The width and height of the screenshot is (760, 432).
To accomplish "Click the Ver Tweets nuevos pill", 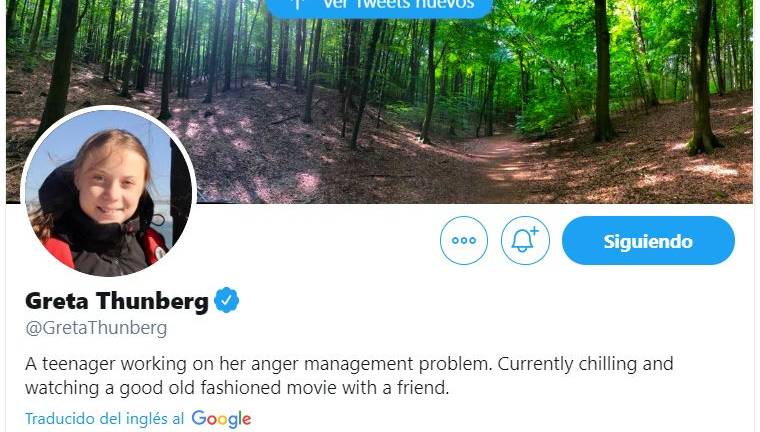I will [379, 6].
